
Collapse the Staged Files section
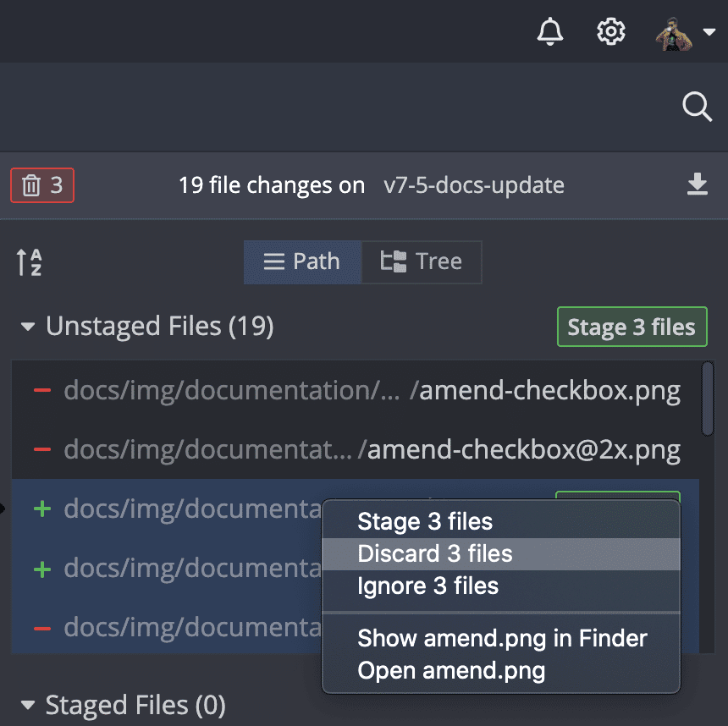(x=28, y=705)
